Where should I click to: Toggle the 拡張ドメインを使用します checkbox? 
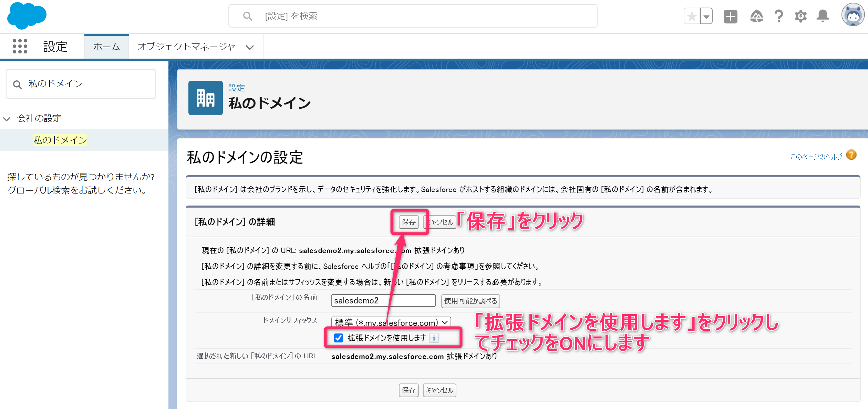point(339,338)
